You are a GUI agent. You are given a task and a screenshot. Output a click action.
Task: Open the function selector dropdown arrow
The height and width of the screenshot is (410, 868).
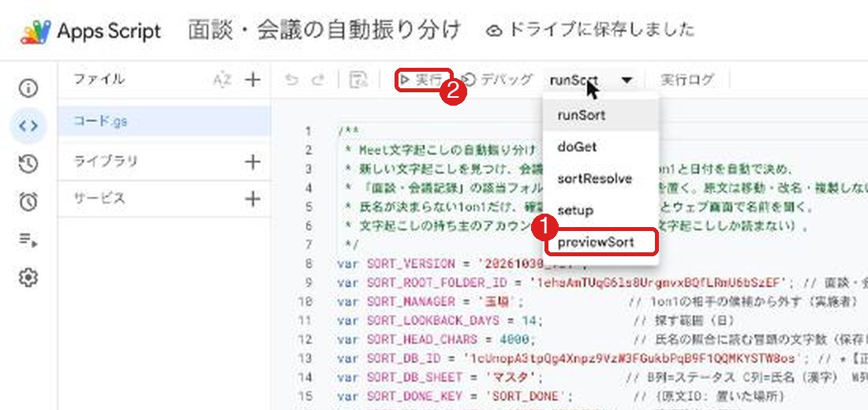click(x=627, y=80)
